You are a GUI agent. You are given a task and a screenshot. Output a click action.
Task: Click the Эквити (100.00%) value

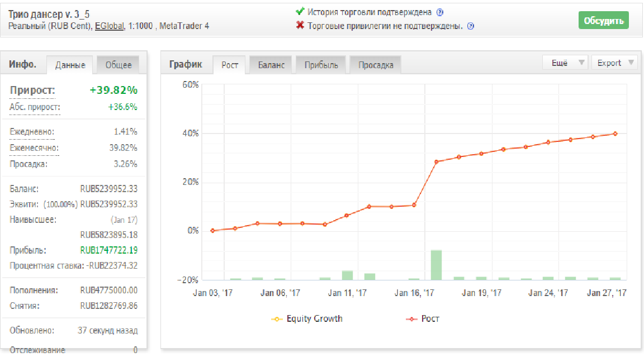[91, 204]
